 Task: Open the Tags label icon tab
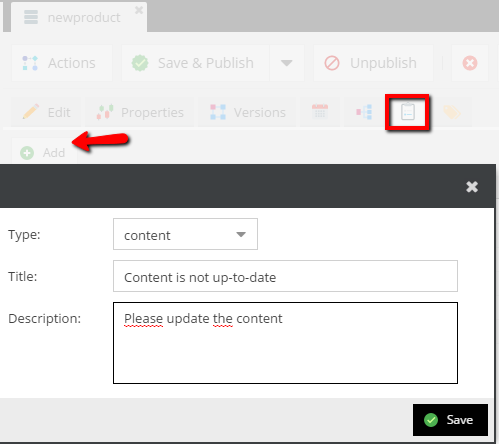(452, 112)
